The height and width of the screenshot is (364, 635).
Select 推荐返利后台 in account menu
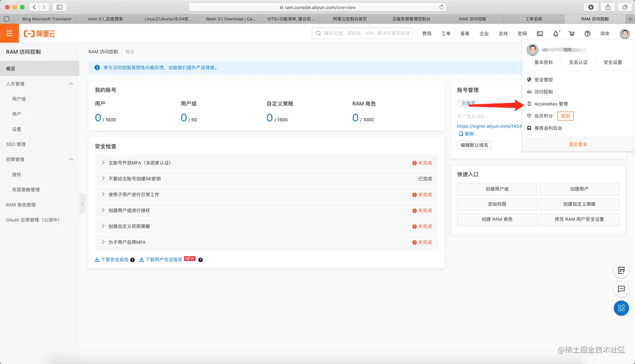548,128
